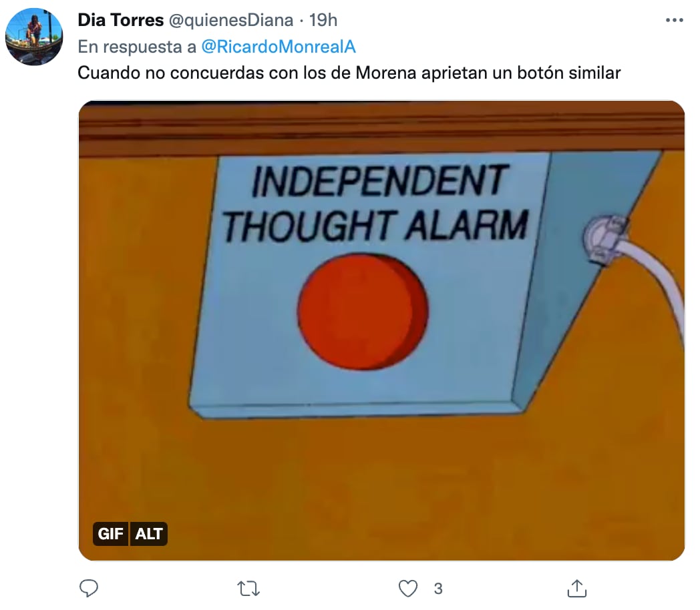700x610 pixels.
Task: Open the 19h timestamp link
Action: [323, 20]
